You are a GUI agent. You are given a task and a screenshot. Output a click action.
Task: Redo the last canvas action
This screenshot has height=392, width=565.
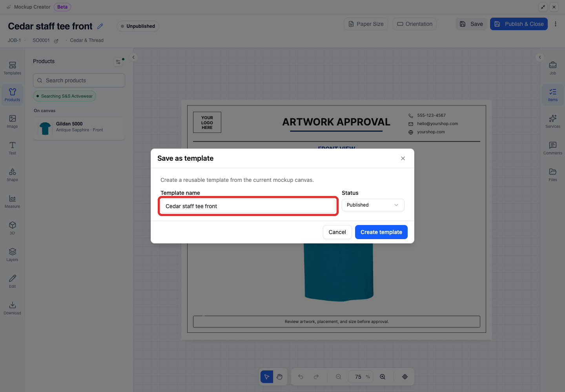point(316,377)
